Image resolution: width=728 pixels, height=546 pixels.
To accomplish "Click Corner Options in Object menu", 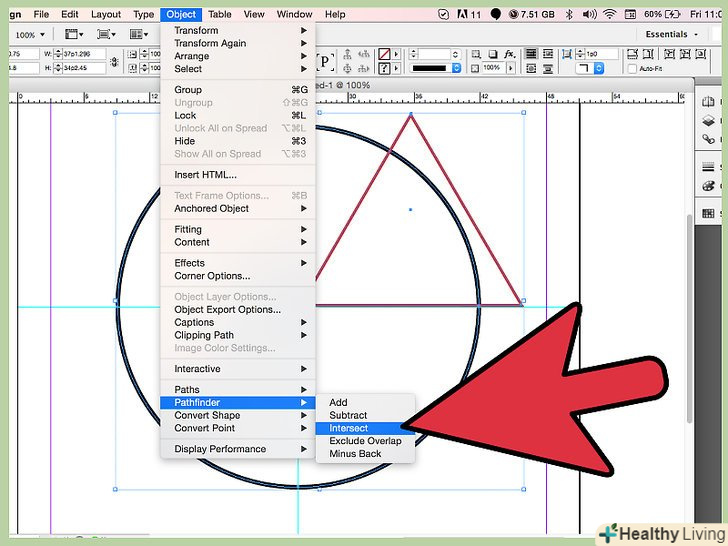I will click(212, 276).
